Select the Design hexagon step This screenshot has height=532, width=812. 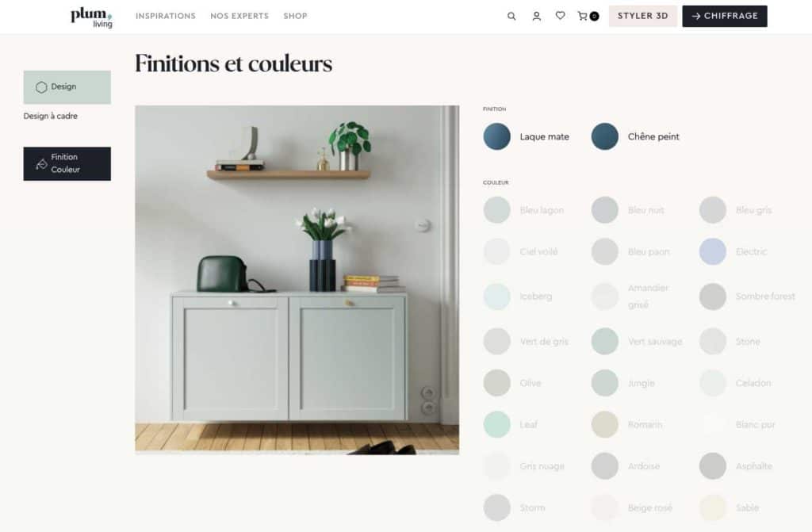coord(67,87)
